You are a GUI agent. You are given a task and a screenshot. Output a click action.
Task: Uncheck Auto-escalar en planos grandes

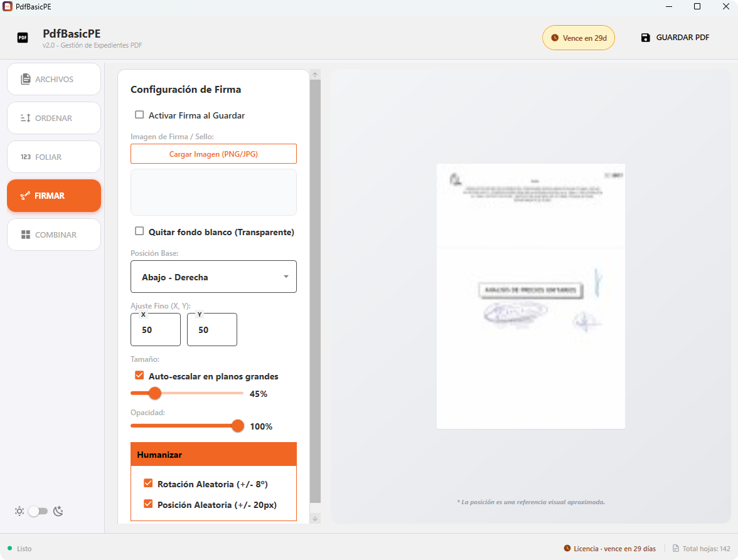[x=139, y=375]
